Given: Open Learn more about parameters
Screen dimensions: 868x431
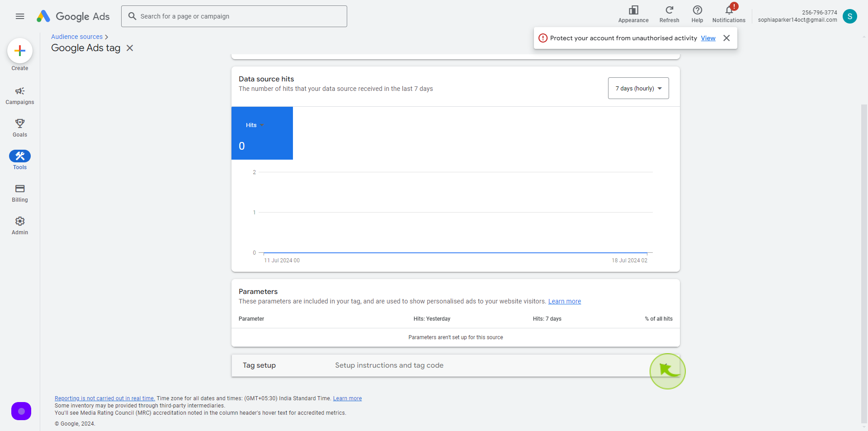Looking at the screenshot, I should [565, 301].
